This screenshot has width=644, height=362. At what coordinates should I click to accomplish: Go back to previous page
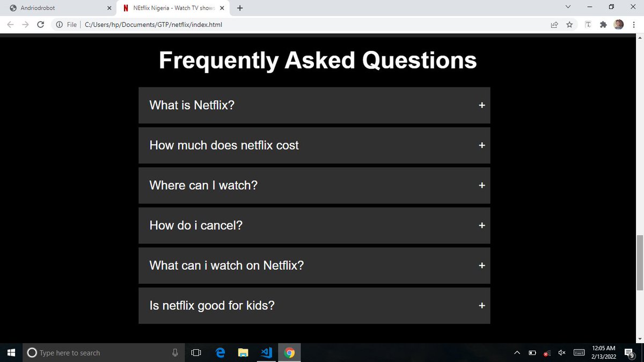point(11,25)
